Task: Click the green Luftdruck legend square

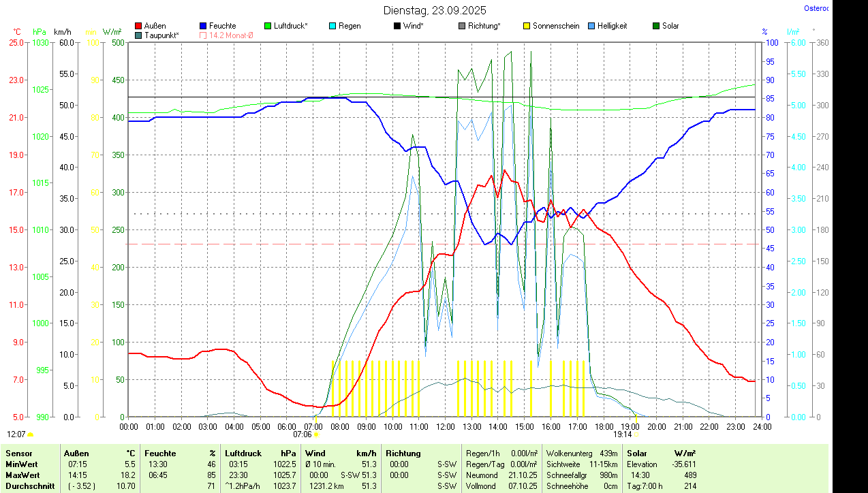Action: pos(268,26)
